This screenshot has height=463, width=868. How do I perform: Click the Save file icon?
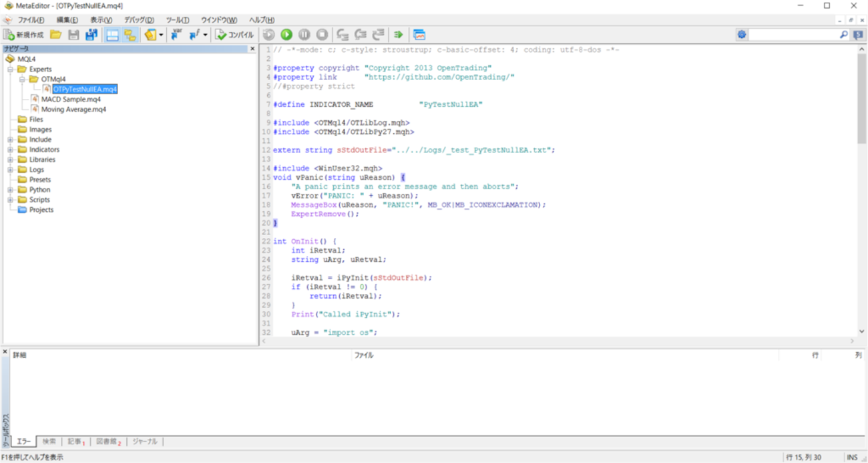click(74, 34)
